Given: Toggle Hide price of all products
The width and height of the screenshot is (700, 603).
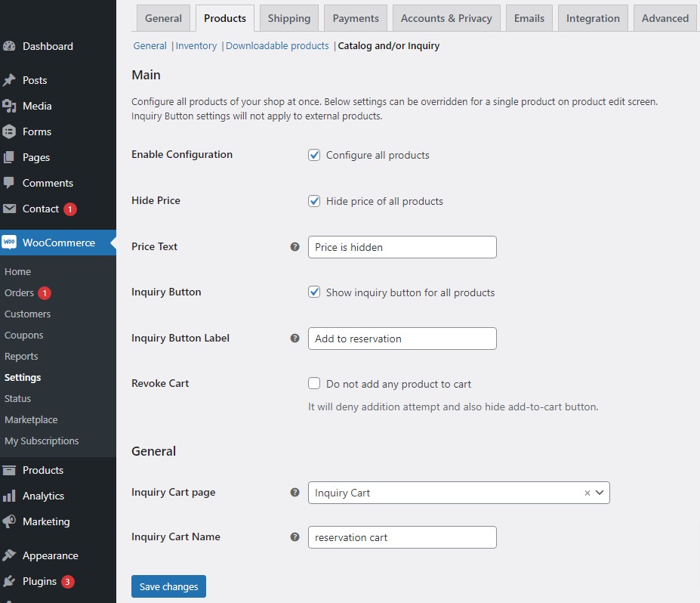Looking at the screenshot, I should click(315, 201).
